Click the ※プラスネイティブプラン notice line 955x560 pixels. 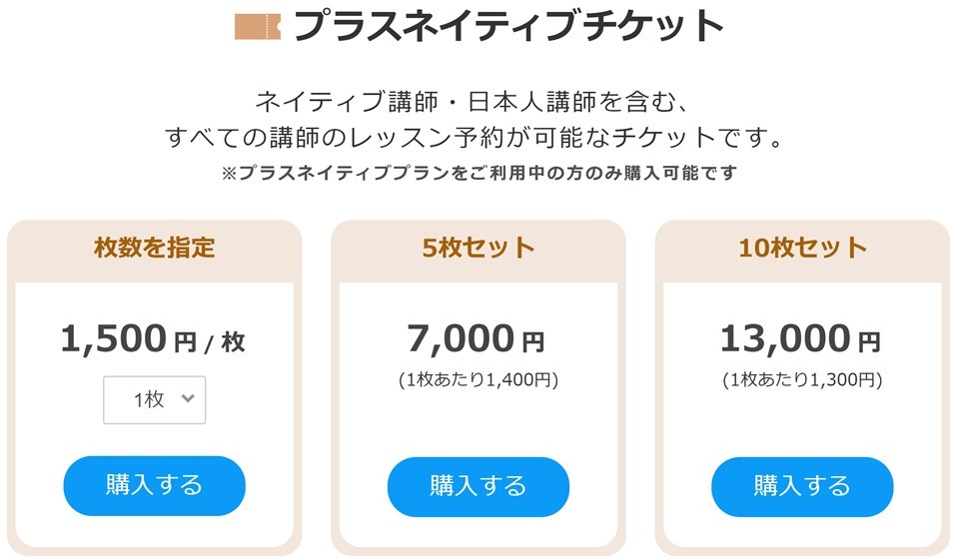coord(478,173)
